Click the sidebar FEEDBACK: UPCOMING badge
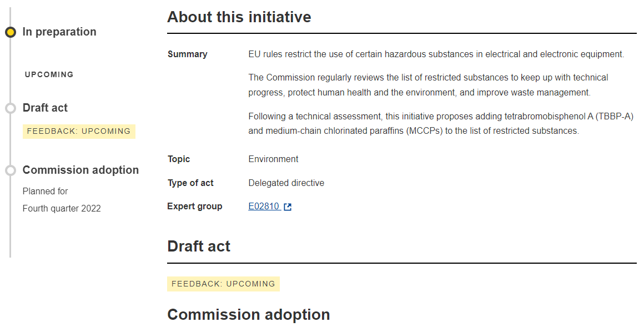 coord(79,132)
